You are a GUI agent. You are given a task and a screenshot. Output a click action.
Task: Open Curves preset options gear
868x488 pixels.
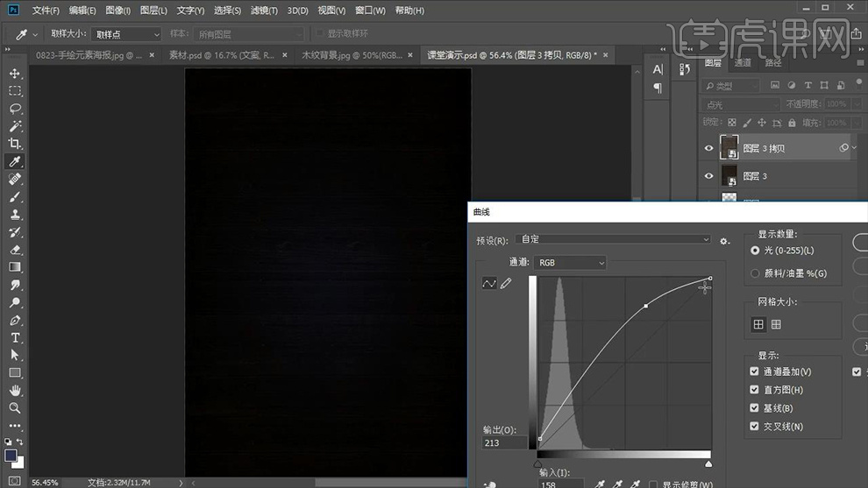click(x=724, y=240)
